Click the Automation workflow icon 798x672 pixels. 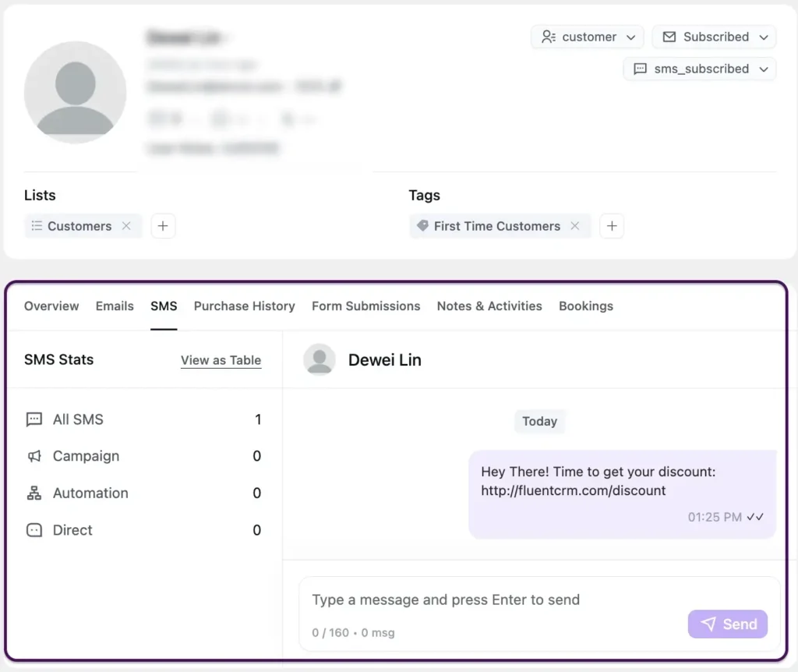tap(33, 493)
